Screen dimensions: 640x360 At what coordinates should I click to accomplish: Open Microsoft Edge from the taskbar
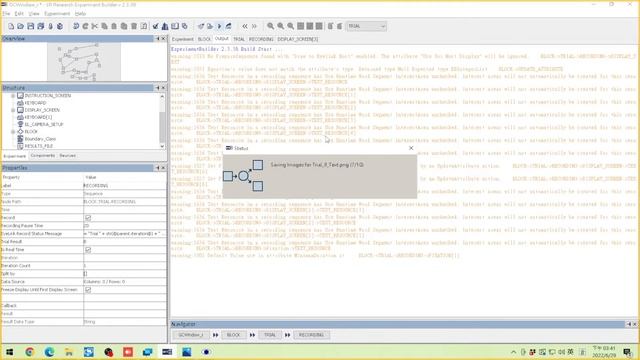tap(49, 352)
